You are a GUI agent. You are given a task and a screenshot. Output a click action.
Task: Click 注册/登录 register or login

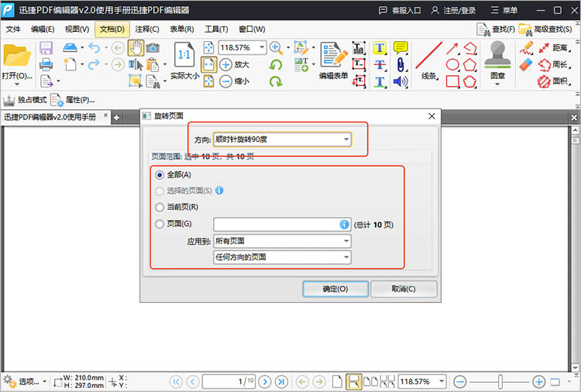(453, 10)
